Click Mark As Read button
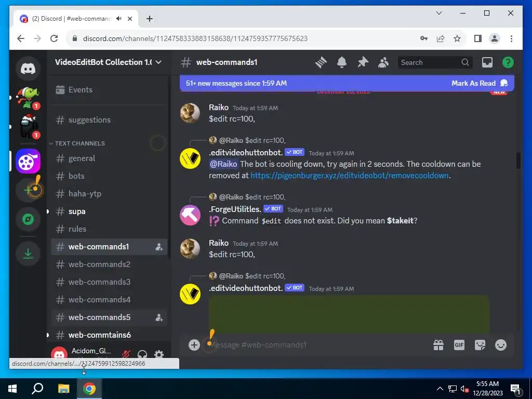The height and width of the screenshot is (399, 532). (x=480, y=84)
